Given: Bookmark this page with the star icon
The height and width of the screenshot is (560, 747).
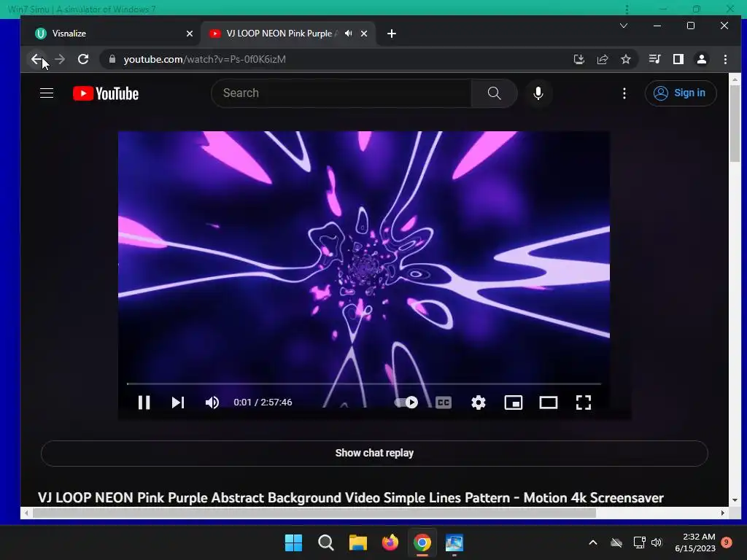Looking at the screenshot, I should [626, 59].
